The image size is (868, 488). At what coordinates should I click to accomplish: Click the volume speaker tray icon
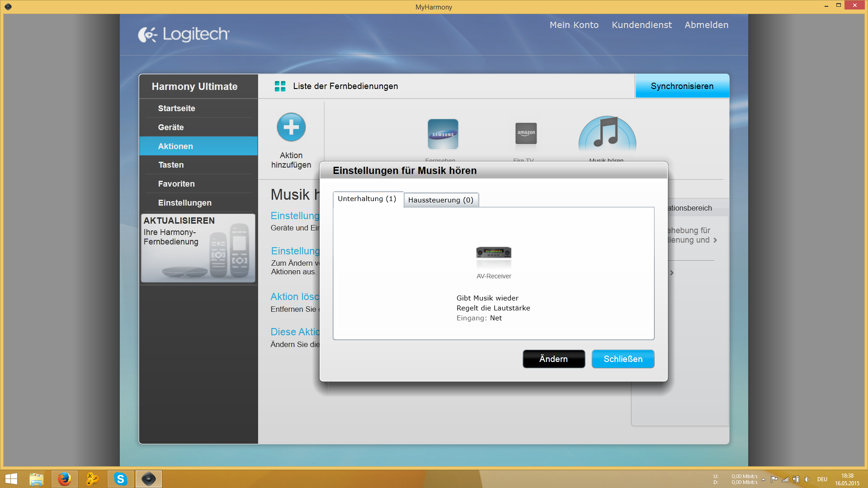tap(807, 479)
